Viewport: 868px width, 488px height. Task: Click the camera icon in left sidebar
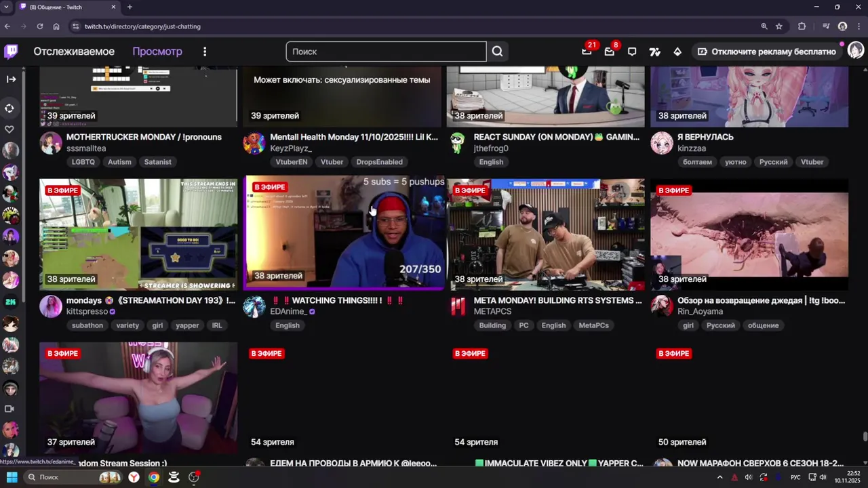tap(9, 409)
